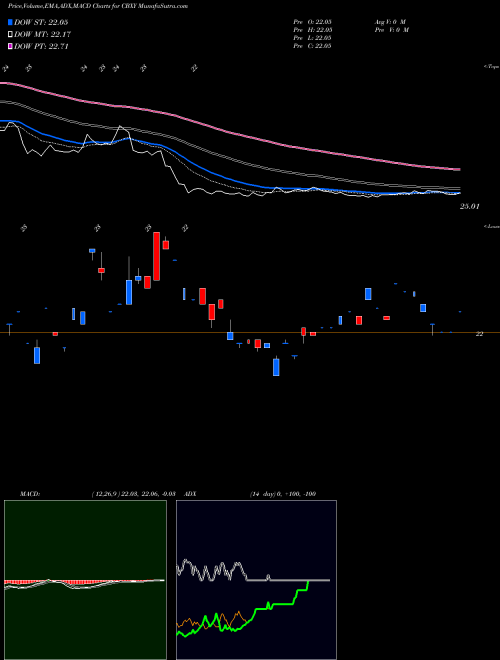500x660 pixels.
Task: Click the 'ADX' panel heading
Action: [191, 494]
